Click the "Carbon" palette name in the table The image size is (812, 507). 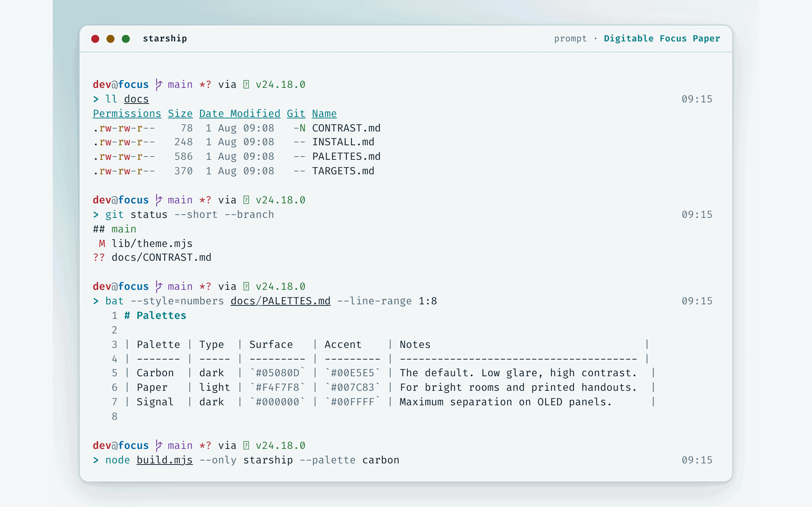(155, 373)
